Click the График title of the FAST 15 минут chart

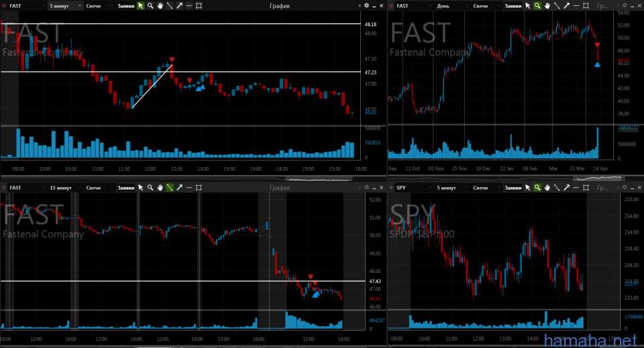(280, 188)
